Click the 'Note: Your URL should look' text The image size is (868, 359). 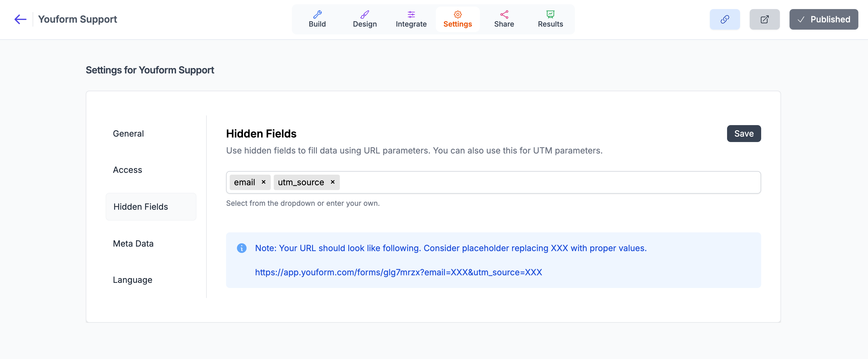click(451, 248)
